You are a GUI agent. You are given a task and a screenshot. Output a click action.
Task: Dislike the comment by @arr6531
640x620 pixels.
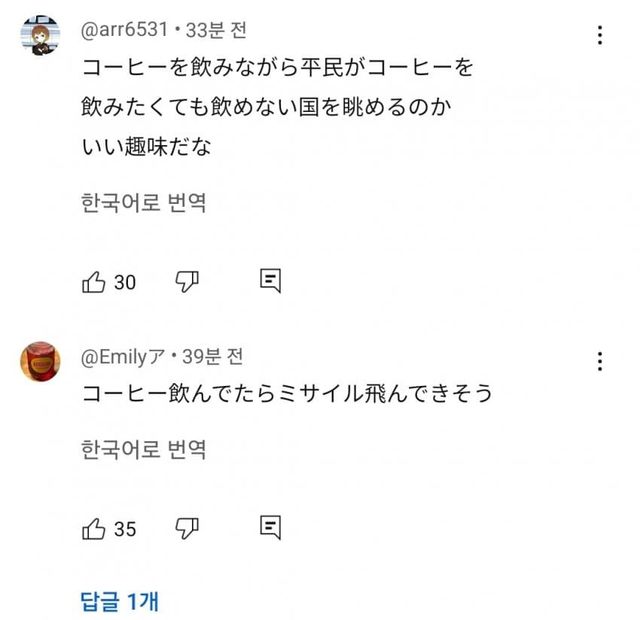(x=187, y=282)
